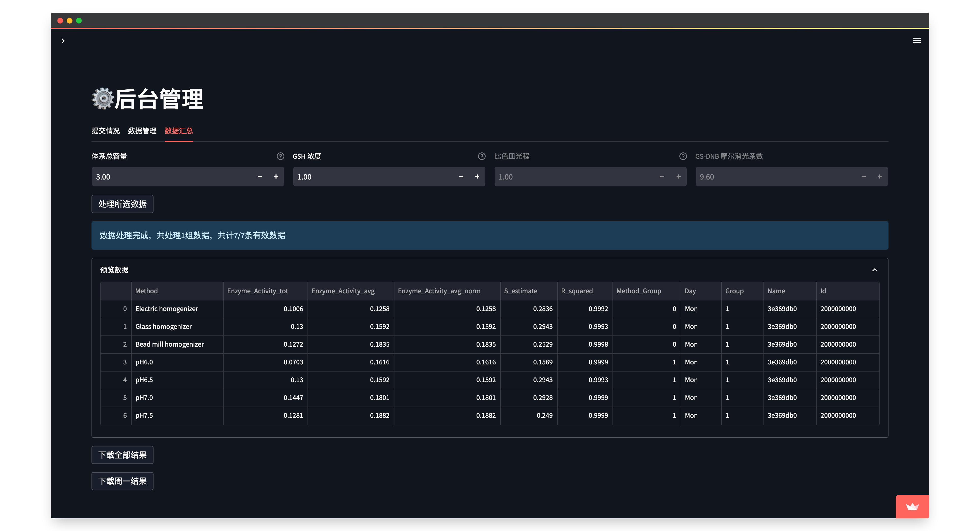Image resolution: width=980 pixels, height=531 pixels.
Task: Select the 数据汇总 tab
Action: pos(178,131)
